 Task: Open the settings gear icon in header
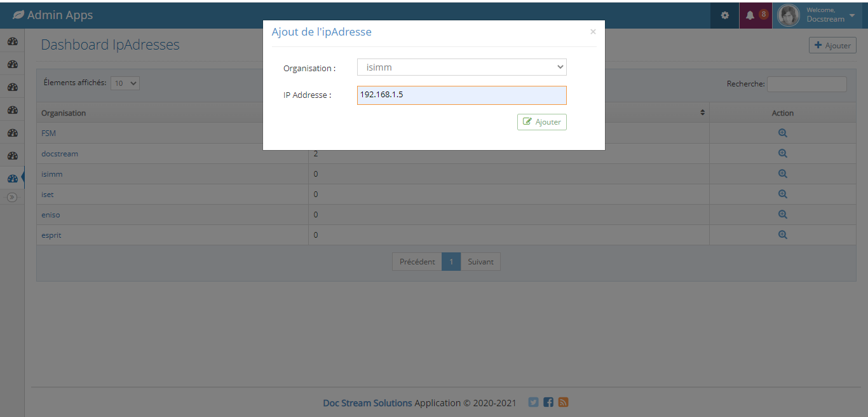(x=724, y=15)
